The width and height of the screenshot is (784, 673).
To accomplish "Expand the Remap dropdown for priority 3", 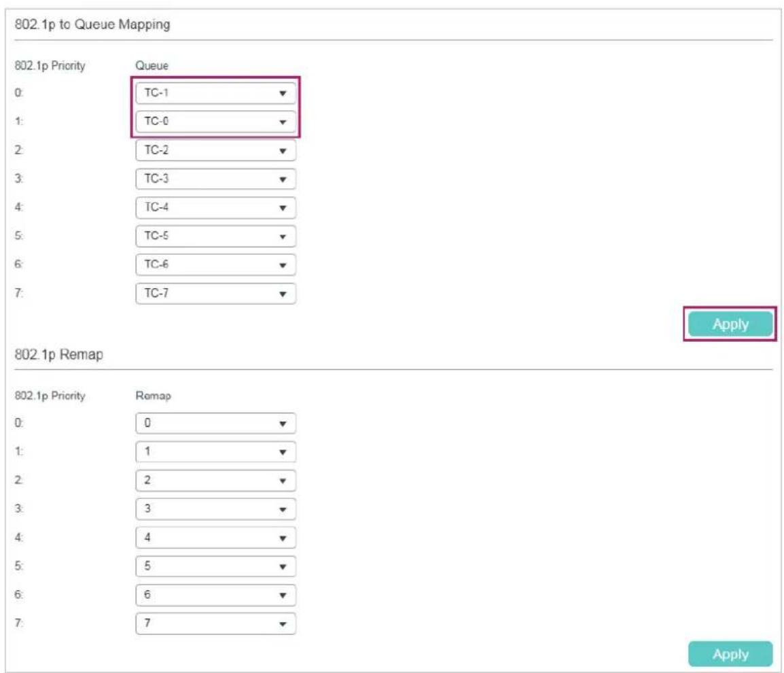I will 215,509.
